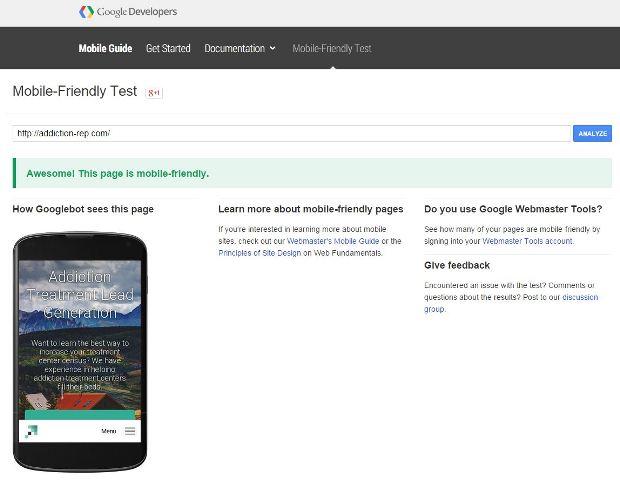The width and height of the screenshot is (620, 480).
Task: Open the Mobile Guide tab
Action: [105, 48]
